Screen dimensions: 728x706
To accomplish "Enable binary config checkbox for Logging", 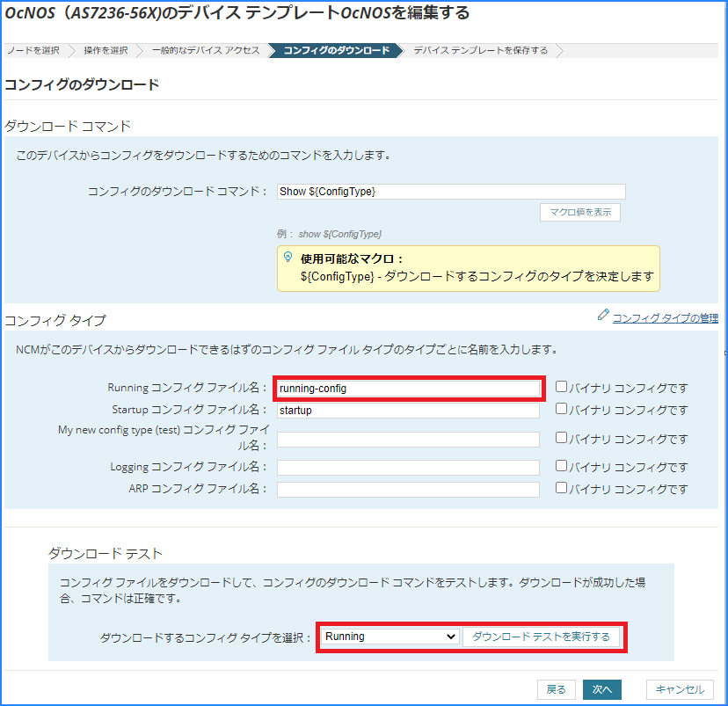I will [561, 466].
